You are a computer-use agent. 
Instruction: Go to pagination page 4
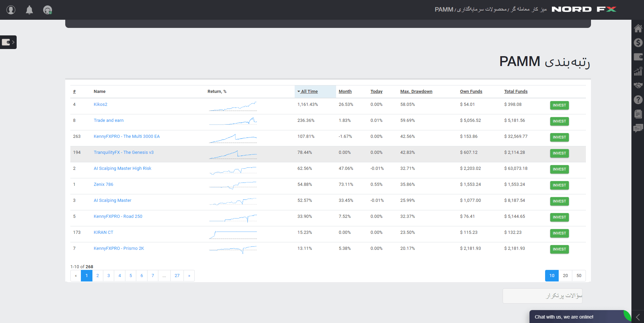coord(120,276)
